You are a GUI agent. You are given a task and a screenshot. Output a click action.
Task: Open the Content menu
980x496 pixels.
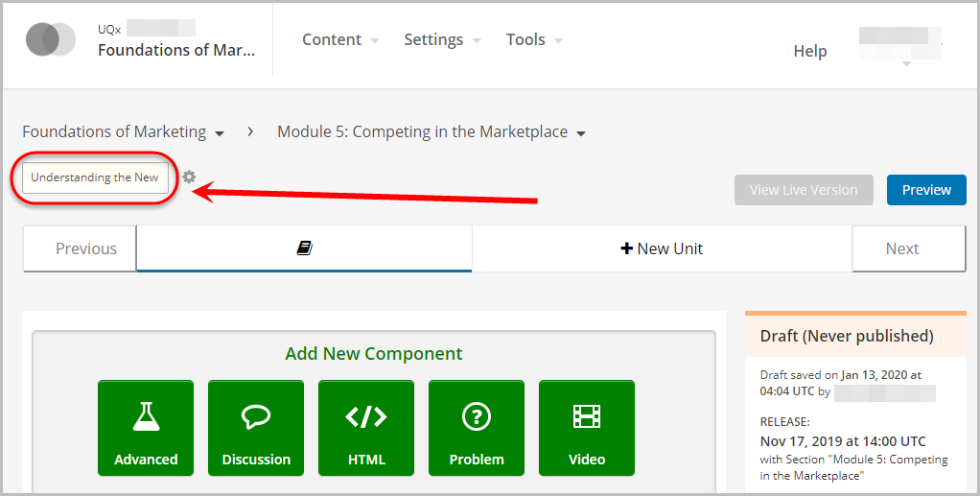pyautogui.click(x=340, y=39)
